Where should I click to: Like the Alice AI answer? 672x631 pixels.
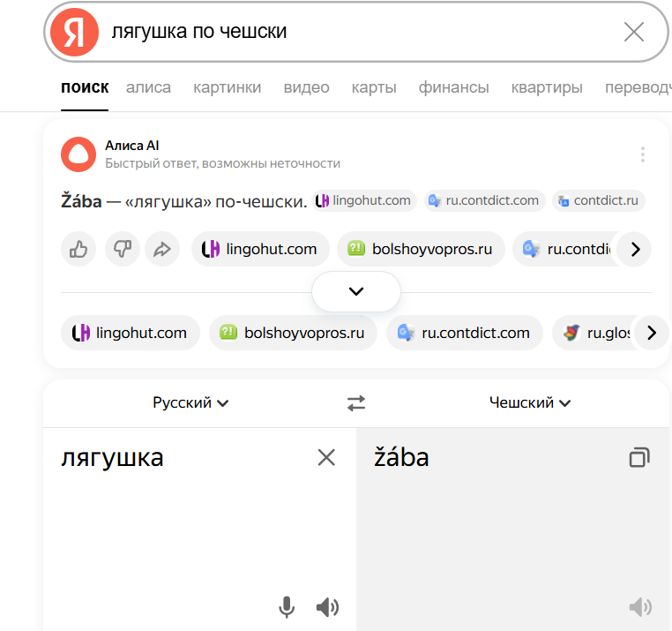pos(78,249)
